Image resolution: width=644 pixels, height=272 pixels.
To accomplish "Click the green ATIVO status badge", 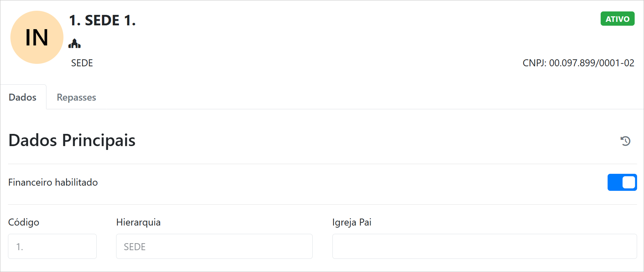I will pyautogui.click(x=617, y=19).
